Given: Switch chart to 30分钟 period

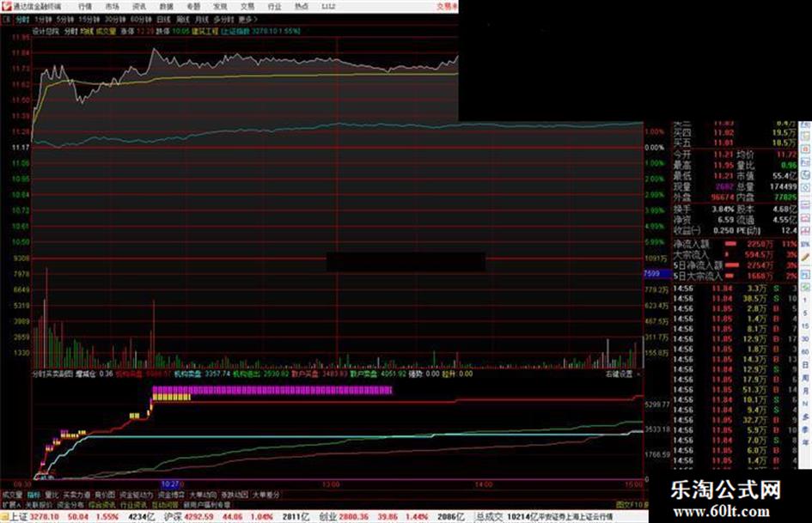Looking at the screenshot, I should pos(114,20).
